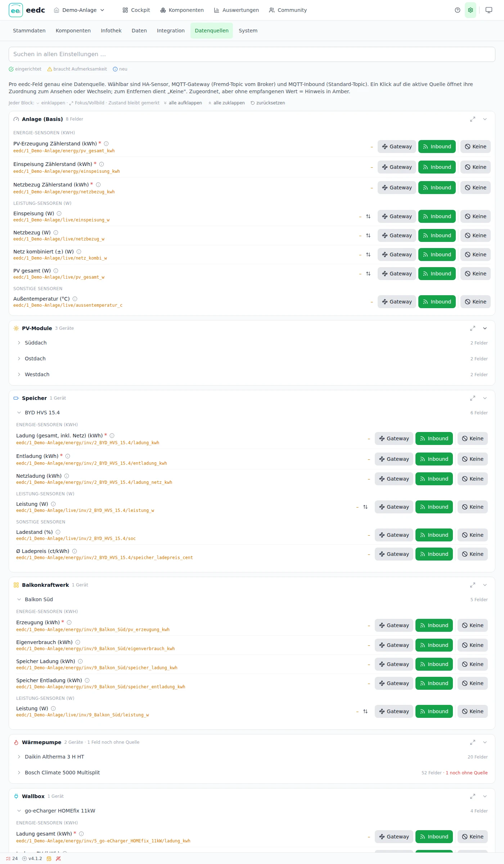Select Gateway source for Netzbezug Zählerstand (kWh)
This screenshot has height=864, width=504.
pos(397,188)
